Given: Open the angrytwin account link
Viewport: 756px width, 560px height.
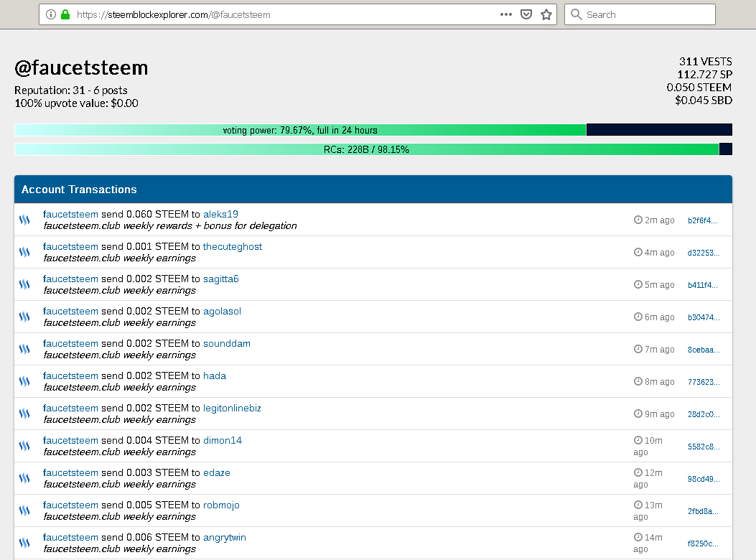Looking at the screenshot, I should tap(224, 537).
